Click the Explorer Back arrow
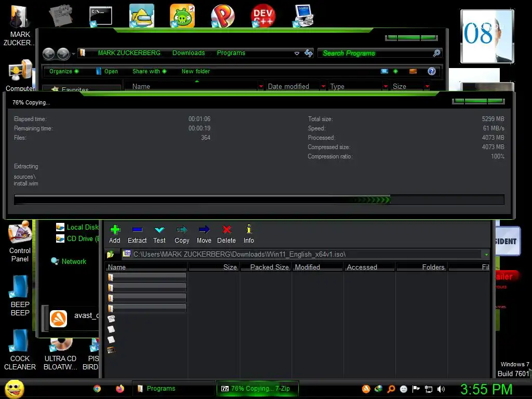The image size is (532, 399). click(x=48, y=54)
